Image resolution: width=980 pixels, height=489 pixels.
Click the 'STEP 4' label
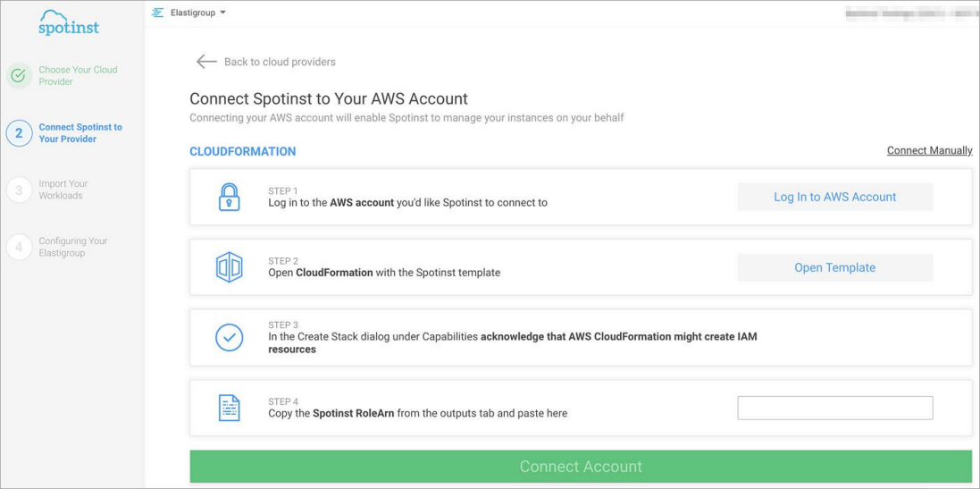[x=283, y=401]
